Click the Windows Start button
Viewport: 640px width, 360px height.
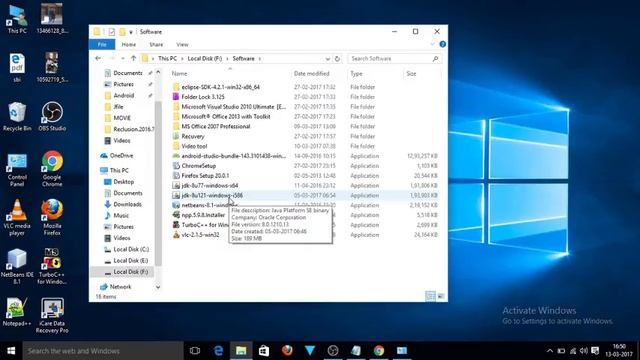click(11, 351)
